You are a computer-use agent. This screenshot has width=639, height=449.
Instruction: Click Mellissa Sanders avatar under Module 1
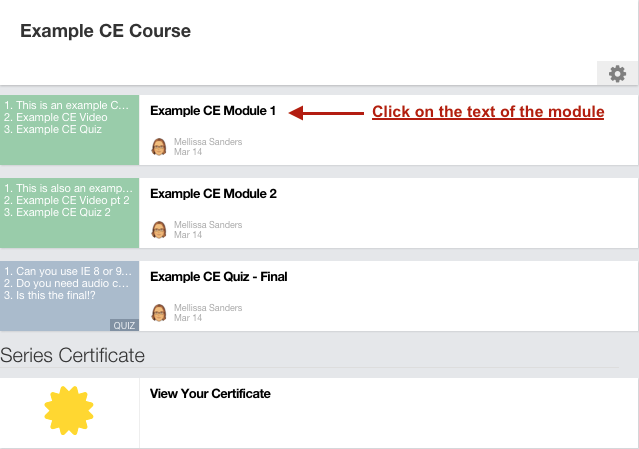click(x=159, y=147)
